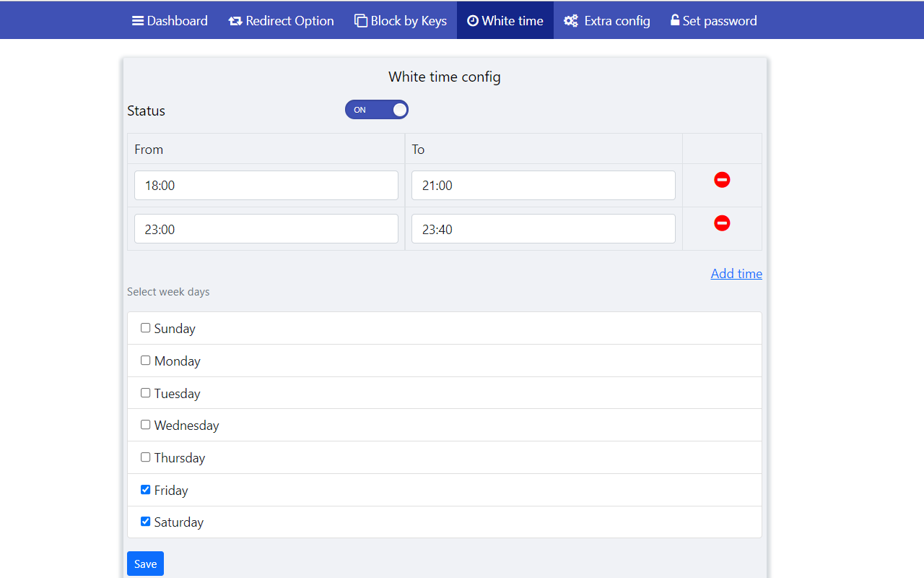
Task: Click the Add time link
Action: click(736, 274)
